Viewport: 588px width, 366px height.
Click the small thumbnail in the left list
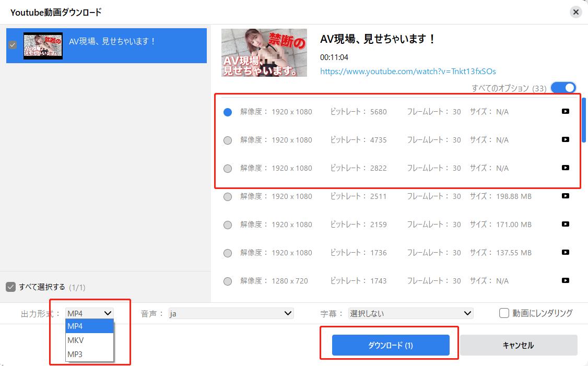click(43, 46)
